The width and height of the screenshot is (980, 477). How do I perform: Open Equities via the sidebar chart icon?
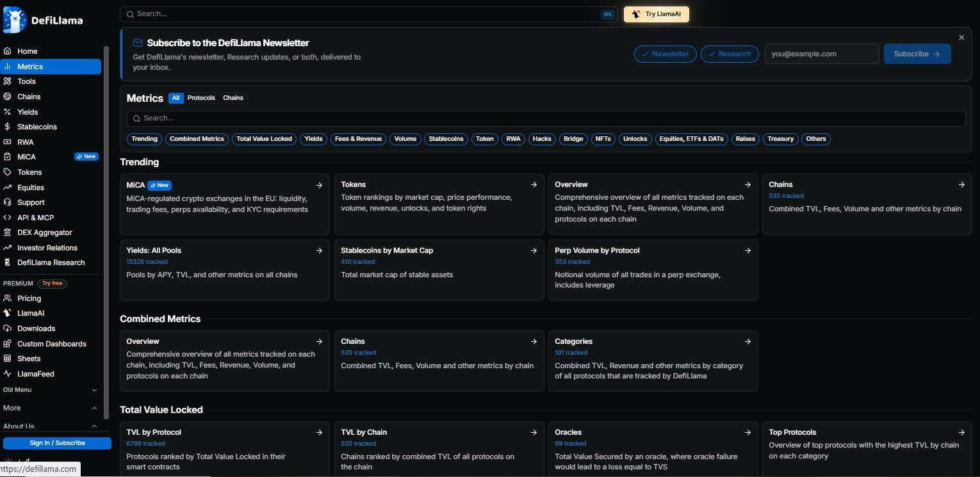point(7,188)
